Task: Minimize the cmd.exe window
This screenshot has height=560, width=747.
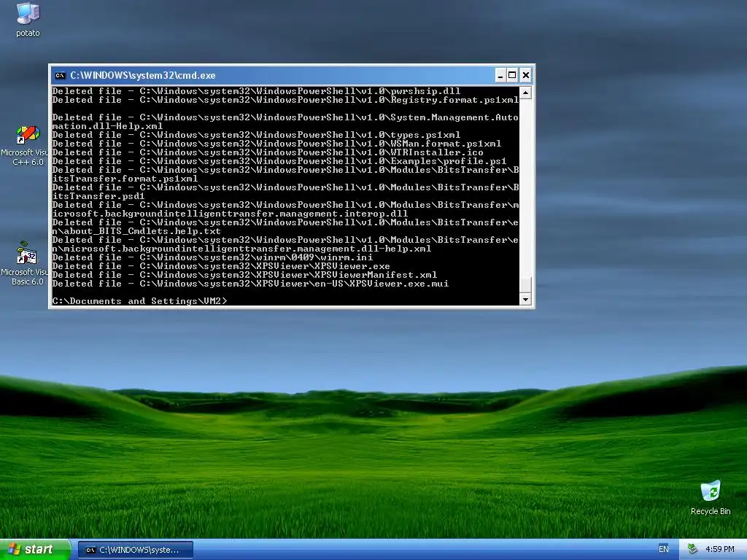Action: click(x=500, y=75)
